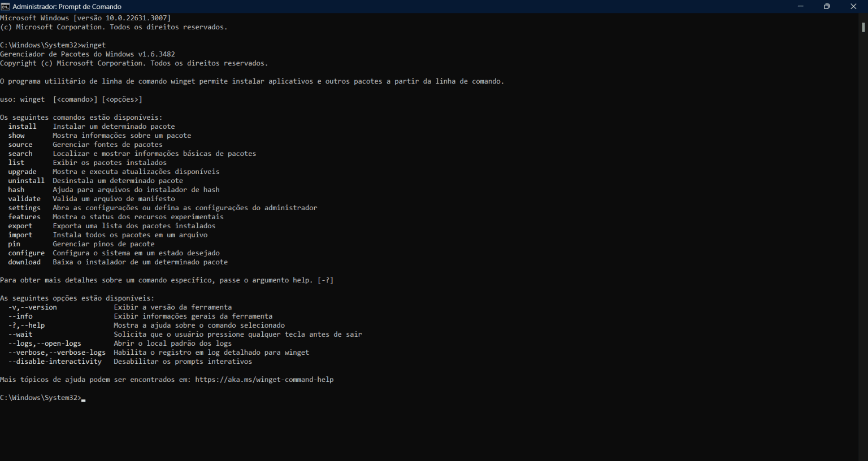Click the 'configure' command text
This screenshot has height=461, width=868.
tap(26, 253)
